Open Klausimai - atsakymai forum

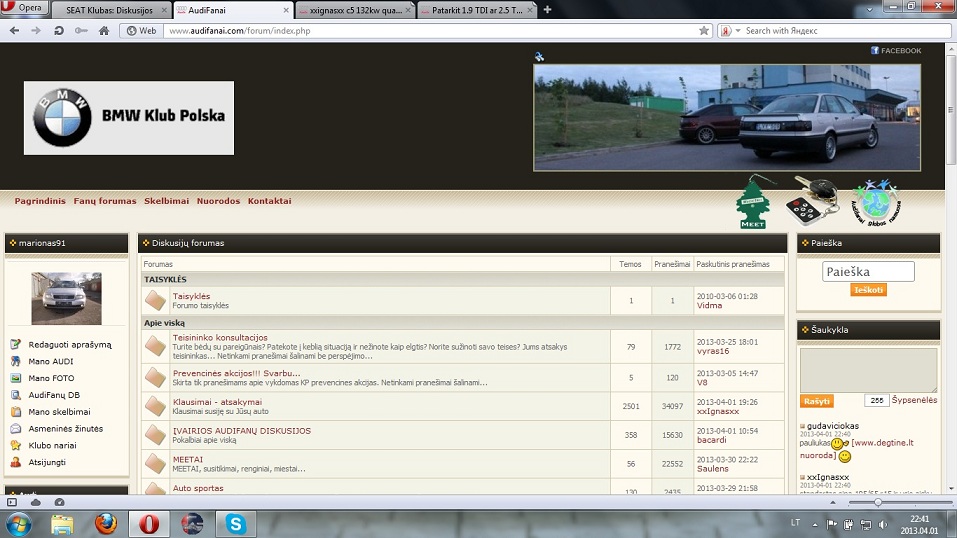tap(217, 402)
